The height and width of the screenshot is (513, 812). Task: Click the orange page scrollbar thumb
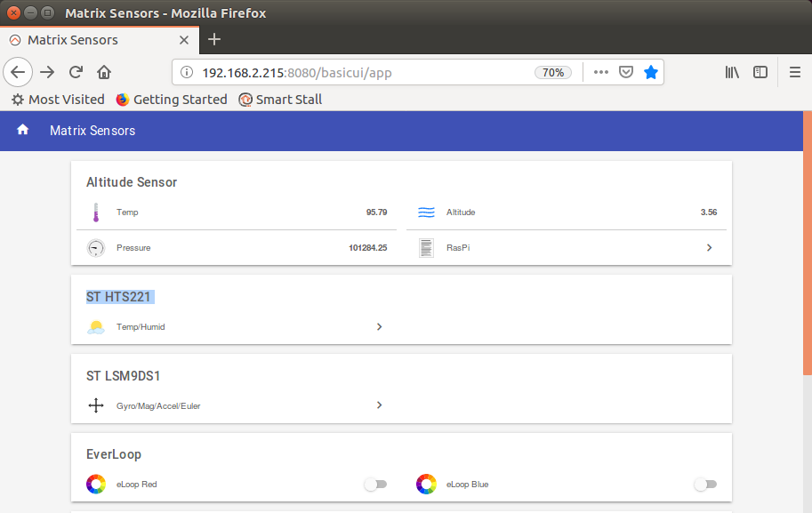pos(808,243)
